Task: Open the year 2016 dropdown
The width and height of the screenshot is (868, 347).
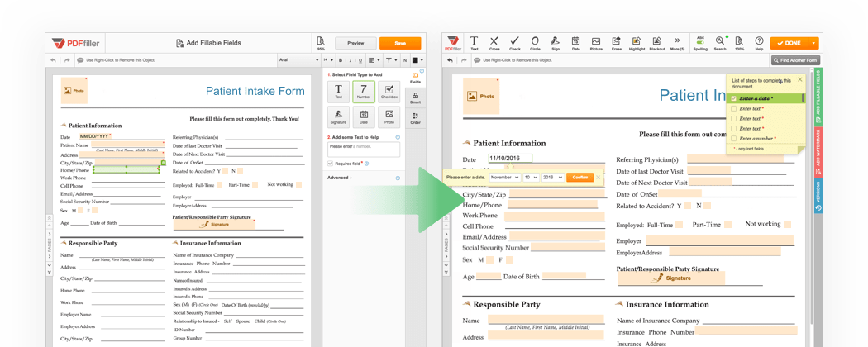Action: [x=551, y=177]
